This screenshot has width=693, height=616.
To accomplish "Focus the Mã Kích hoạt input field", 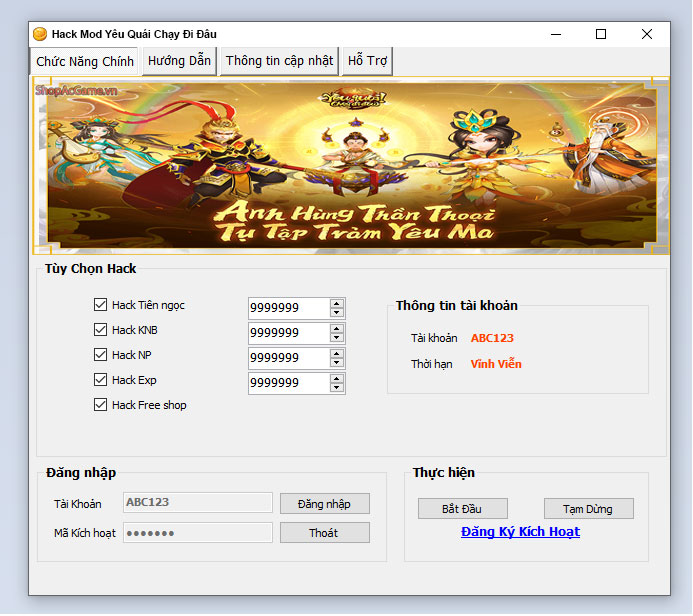I will pyautogui.click(x=197, y=533).
